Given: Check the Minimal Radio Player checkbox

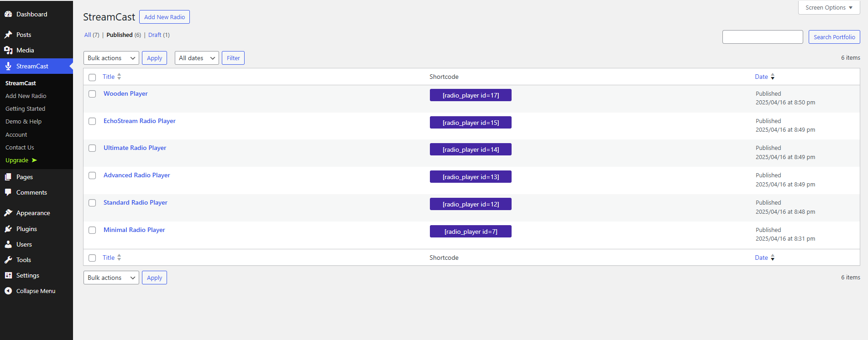Looking at the screenshot, I should click(x=92, y=230).
